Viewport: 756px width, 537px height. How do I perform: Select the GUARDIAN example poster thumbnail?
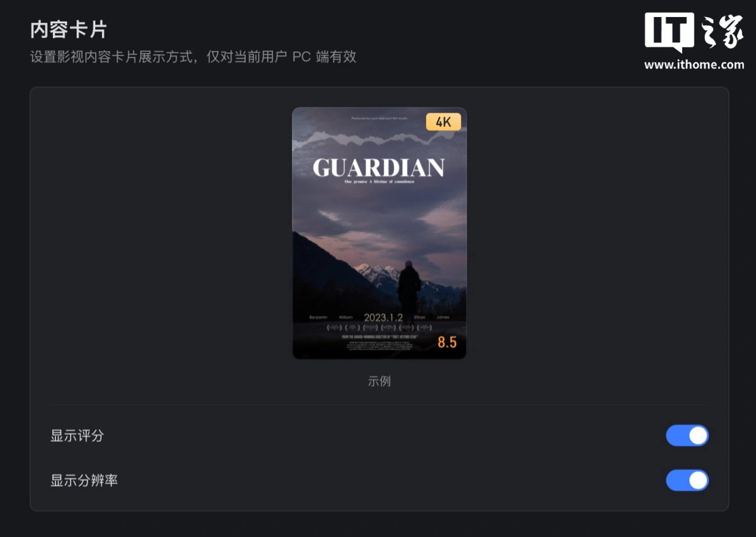click(x=379, y=233)
